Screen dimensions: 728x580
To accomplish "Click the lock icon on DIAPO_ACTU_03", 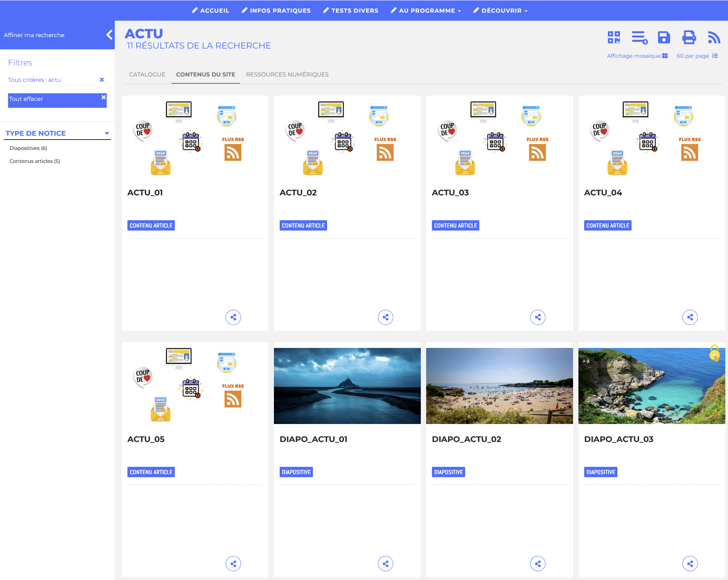I will click(x=714, y=353).
